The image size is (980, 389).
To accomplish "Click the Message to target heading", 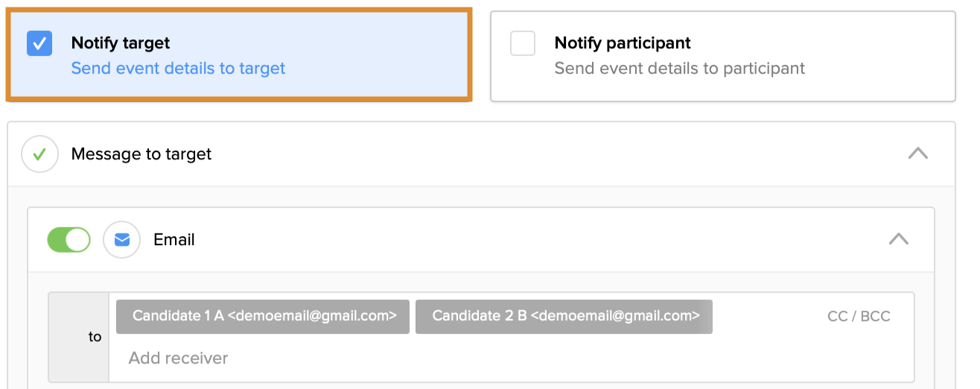I will [x=141, y=154].
